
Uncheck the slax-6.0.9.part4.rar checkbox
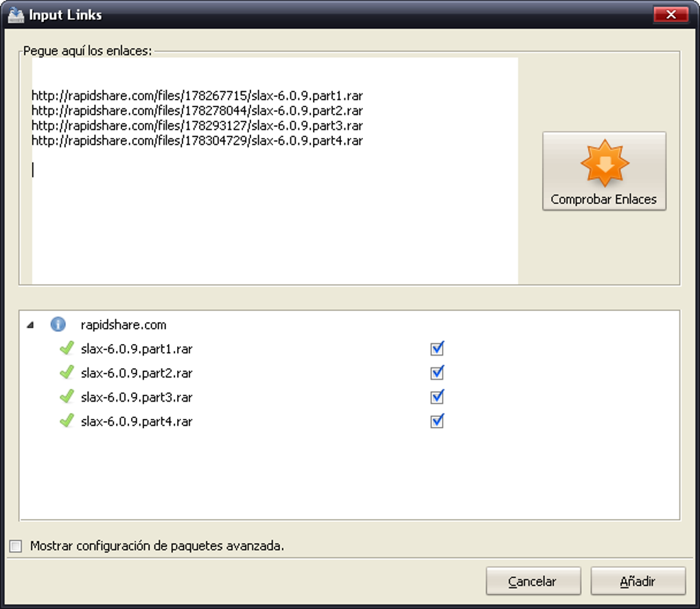(437, 421)
